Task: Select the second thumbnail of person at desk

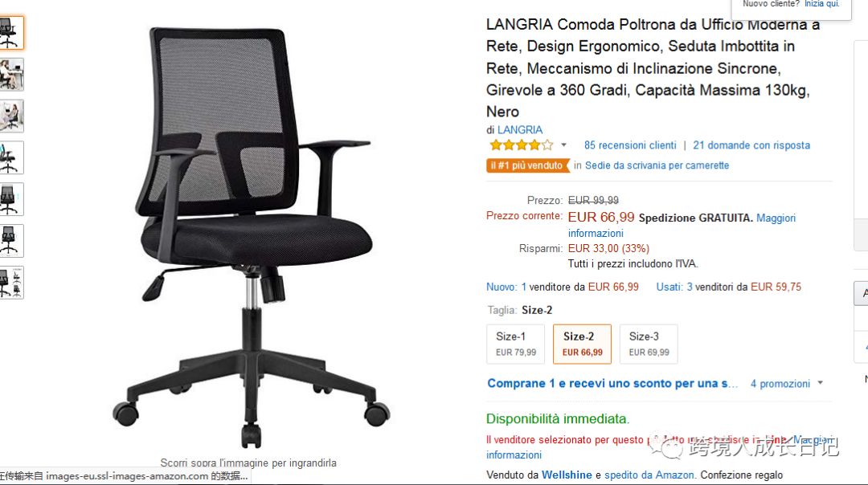Action: pos(11,75)
